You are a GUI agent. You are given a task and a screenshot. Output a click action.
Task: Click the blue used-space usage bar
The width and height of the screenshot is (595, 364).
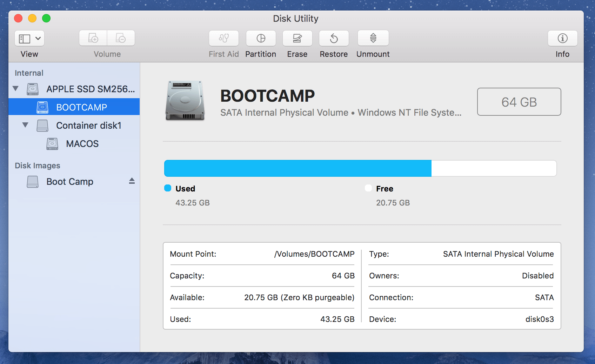pos(298,168)
